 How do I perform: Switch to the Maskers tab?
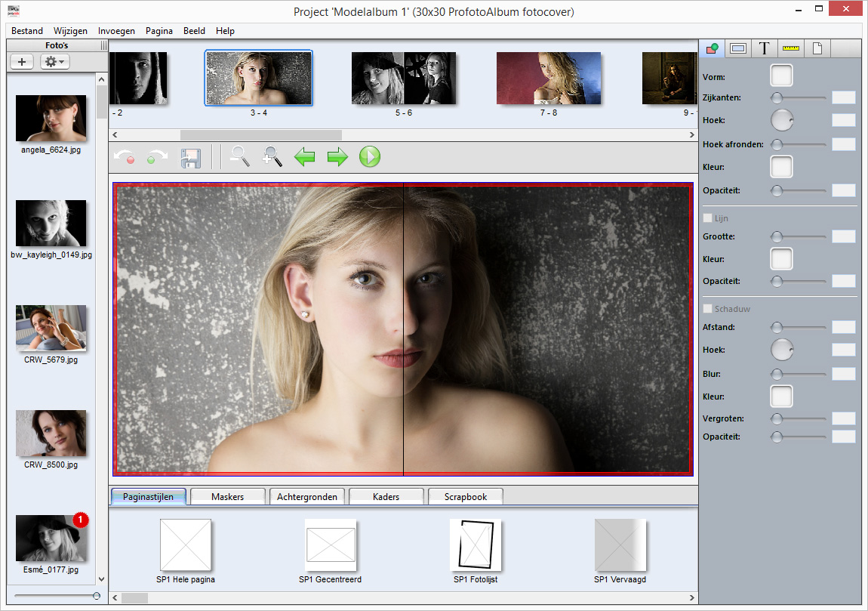[227, 496]
